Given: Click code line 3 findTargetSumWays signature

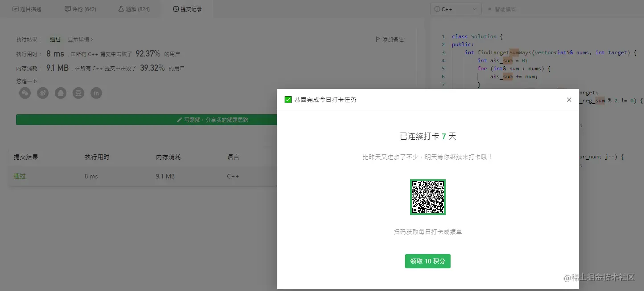Looking at the screenshot, I should (550, 53).
